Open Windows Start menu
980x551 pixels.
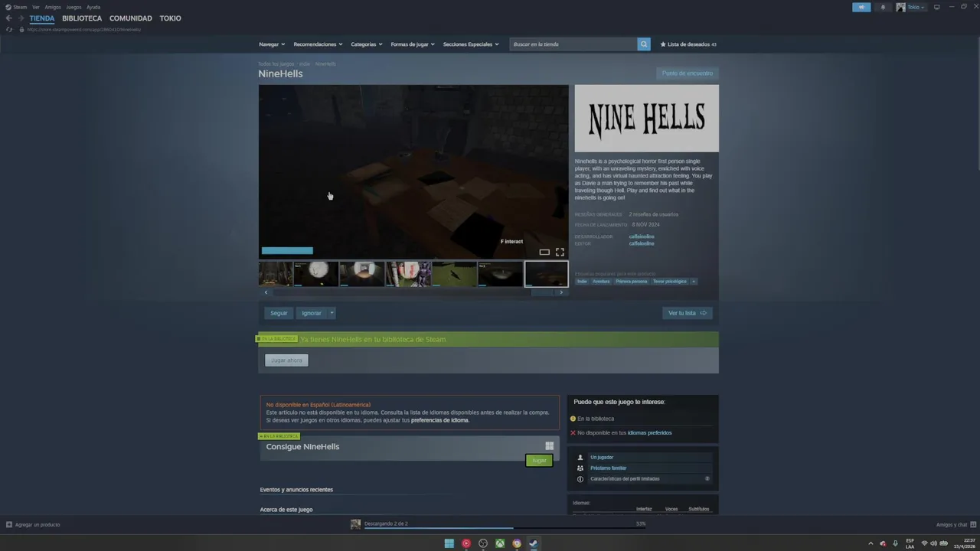coord(449,543)
